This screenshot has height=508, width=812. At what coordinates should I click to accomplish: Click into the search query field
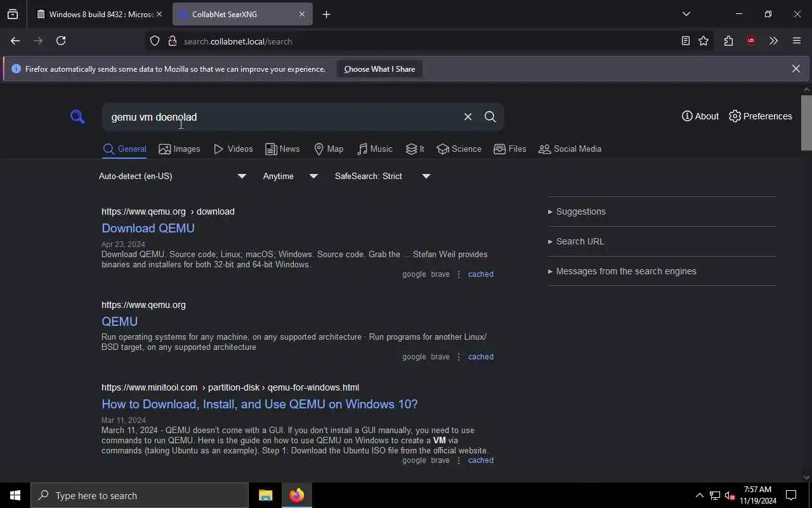tap(282, 117)
